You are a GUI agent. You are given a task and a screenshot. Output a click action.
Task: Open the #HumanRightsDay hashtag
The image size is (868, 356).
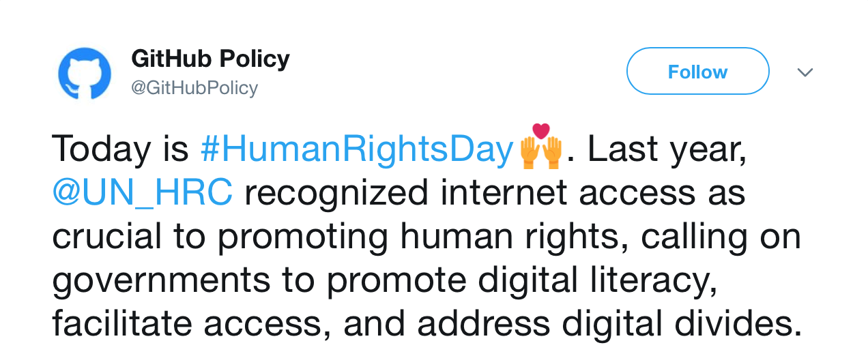(x=356, y=149)
